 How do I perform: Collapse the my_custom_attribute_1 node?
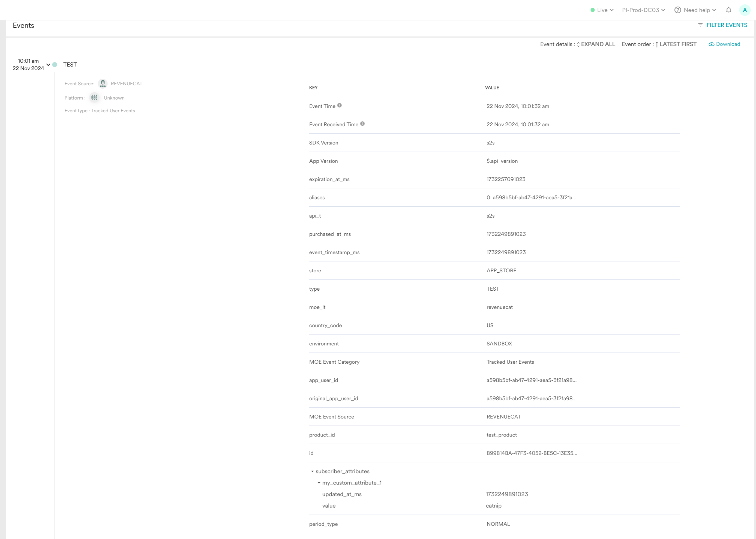319,483
